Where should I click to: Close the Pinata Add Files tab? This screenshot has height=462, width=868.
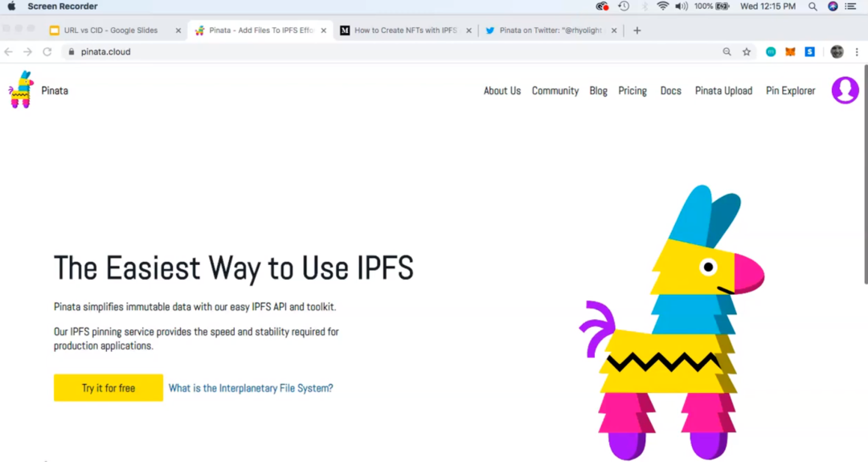click(x=323, y=31)
